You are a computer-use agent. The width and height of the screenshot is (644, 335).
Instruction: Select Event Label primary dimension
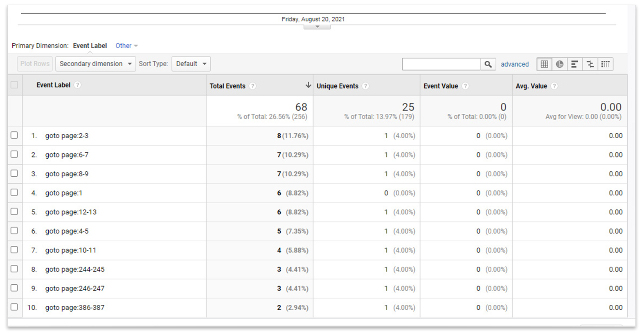90,46
